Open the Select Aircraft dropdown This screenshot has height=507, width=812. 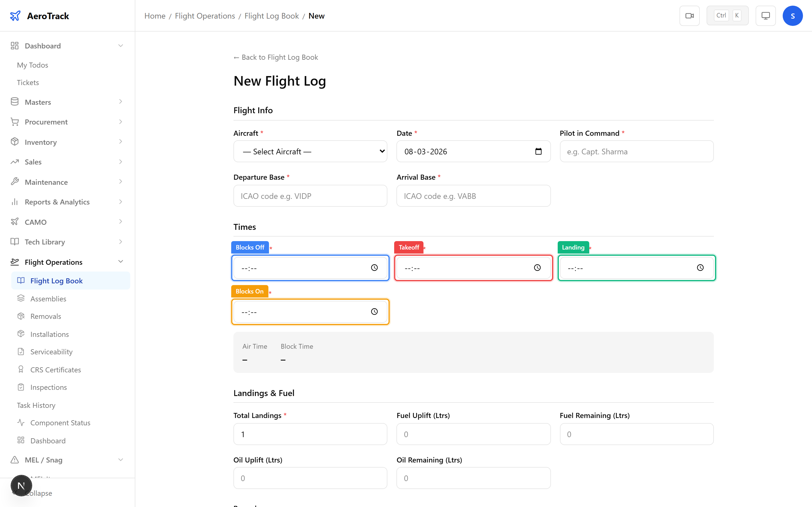(310, 151)
